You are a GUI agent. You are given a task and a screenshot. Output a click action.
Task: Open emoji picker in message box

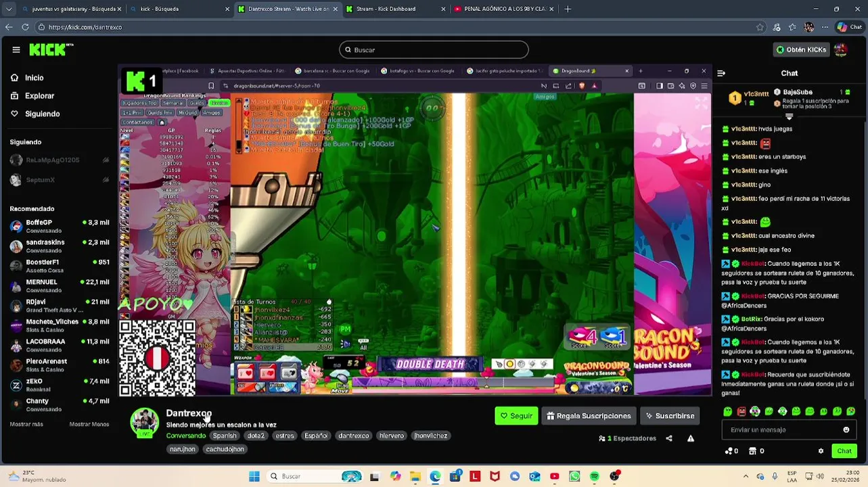[x=846, y=430]
